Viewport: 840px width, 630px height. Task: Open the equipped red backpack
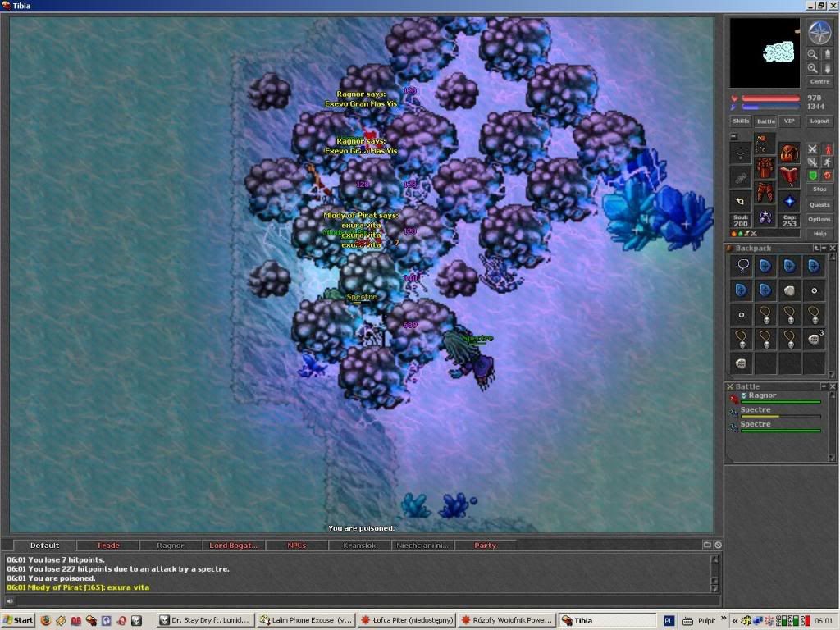789,153
